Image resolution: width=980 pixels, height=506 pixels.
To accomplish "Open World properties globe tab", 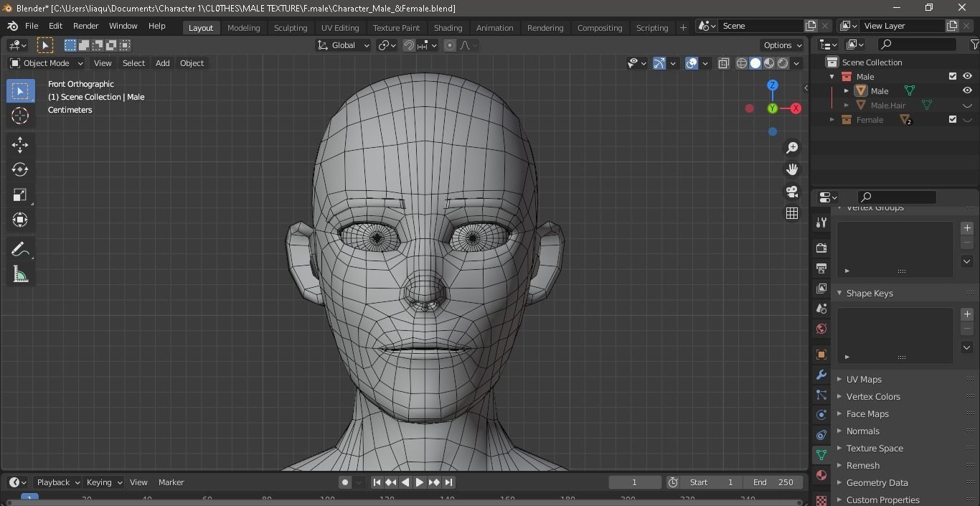I will coord(821,329).
